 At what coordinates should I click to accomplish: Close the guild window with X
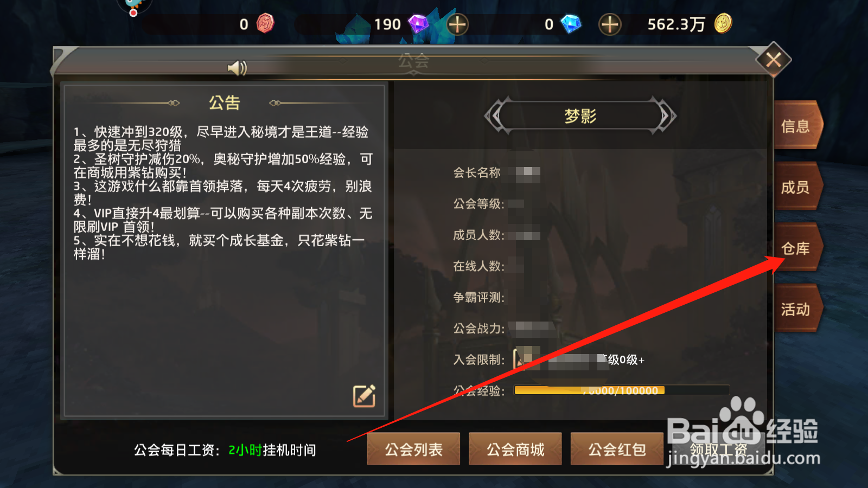coord(774,60)
